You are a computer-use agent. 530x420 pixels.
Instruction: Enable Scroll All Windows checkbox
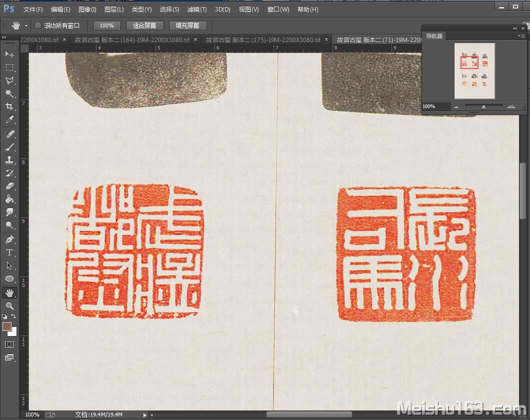pos(38,25)
